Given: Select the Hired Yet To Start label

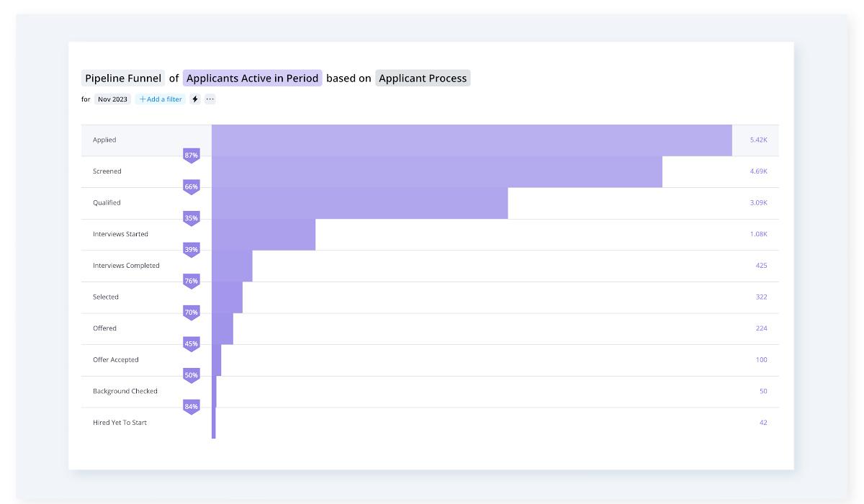Looking at the screenshot, I should coord(120,423).
